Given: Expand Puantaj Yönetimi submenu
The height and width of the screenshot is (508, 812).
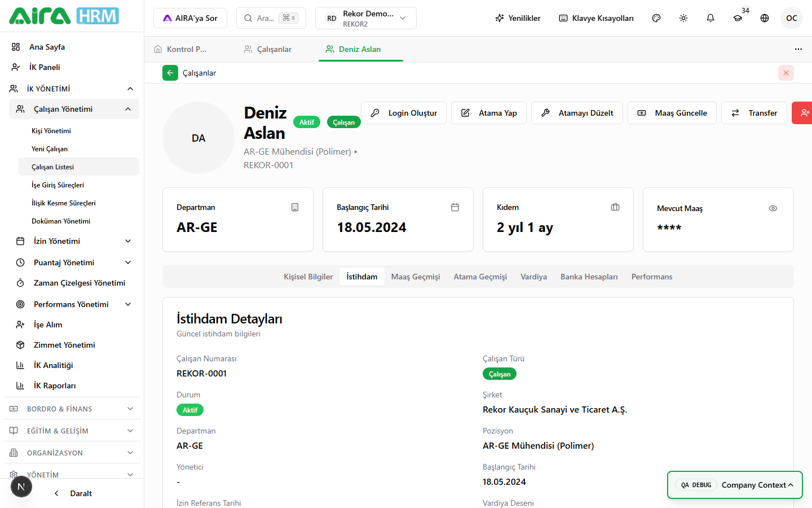Looking at the screenshot, I should click(74, 262).
